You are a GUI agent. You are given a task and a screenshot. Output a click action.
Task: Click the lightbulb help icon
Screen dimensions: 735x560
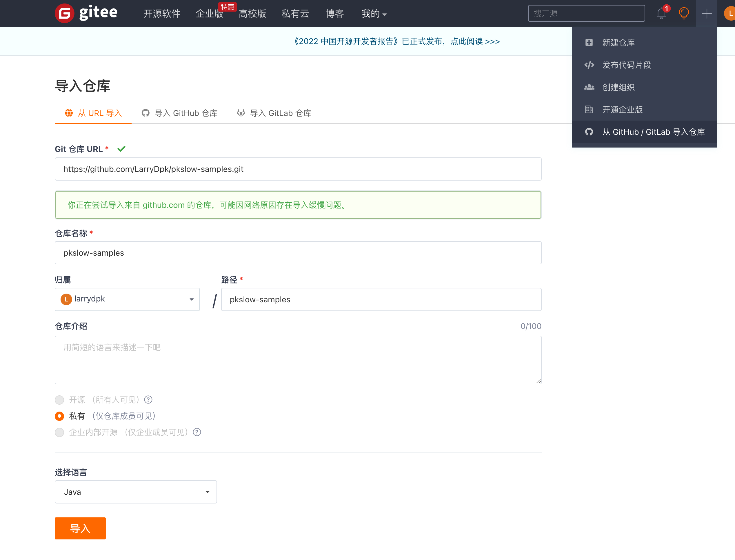pyautogui.click(x=684, y=13)
